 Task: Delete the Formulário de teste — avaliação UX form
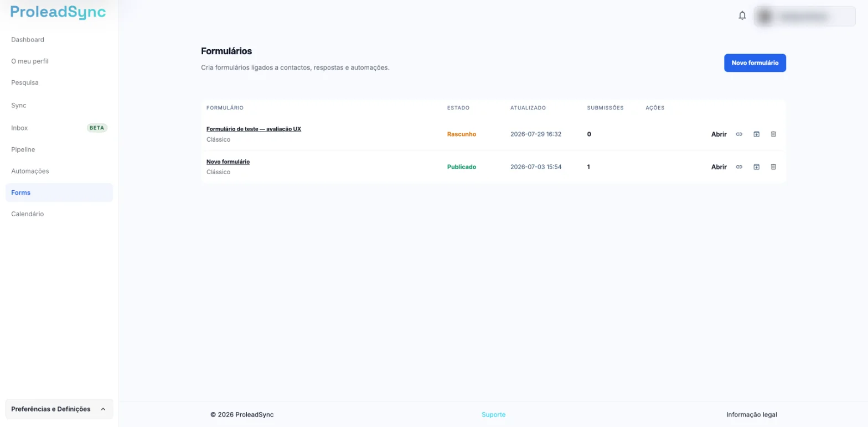pos(773,134)
